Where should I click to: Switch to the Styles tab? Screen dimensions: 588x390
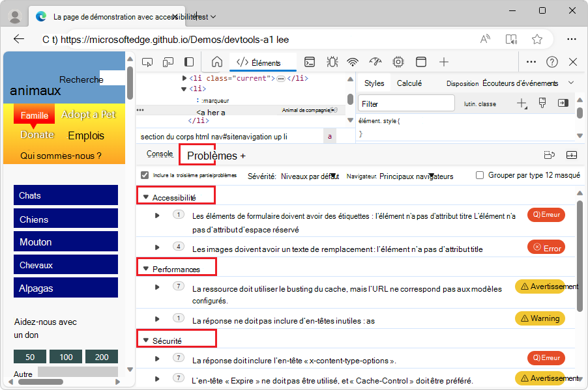point(374,83)
